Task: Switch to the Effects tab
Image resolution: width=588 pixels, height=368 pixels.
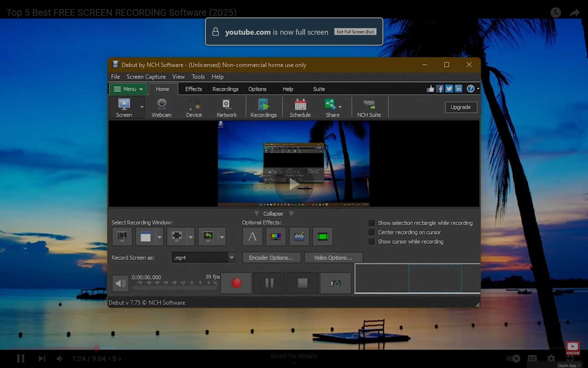Action: tap(194, 89)
